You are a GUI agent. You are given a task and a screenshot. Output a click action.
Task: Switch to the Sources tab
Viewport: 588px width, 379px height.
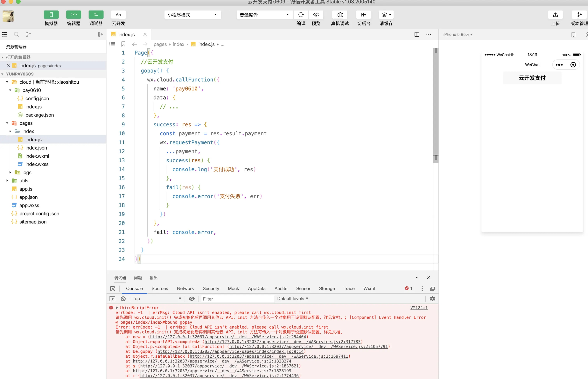click(159, 288)
